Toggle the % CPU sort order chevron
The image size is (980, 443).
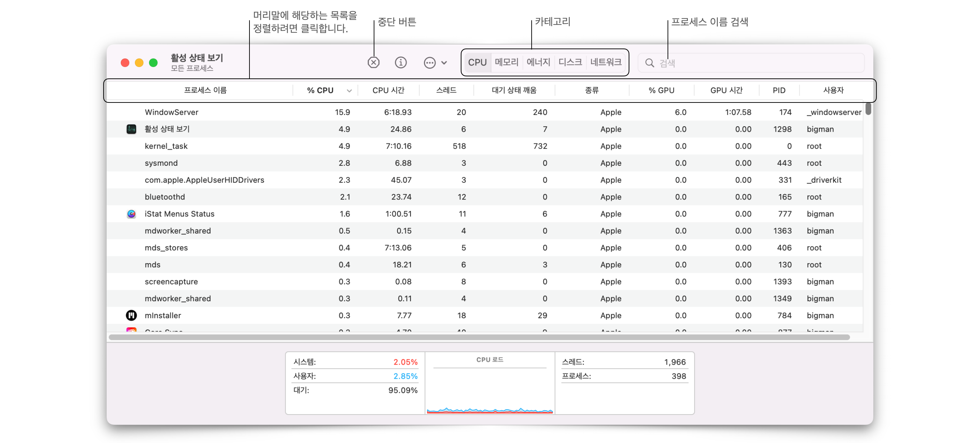(x=349, y=90)
